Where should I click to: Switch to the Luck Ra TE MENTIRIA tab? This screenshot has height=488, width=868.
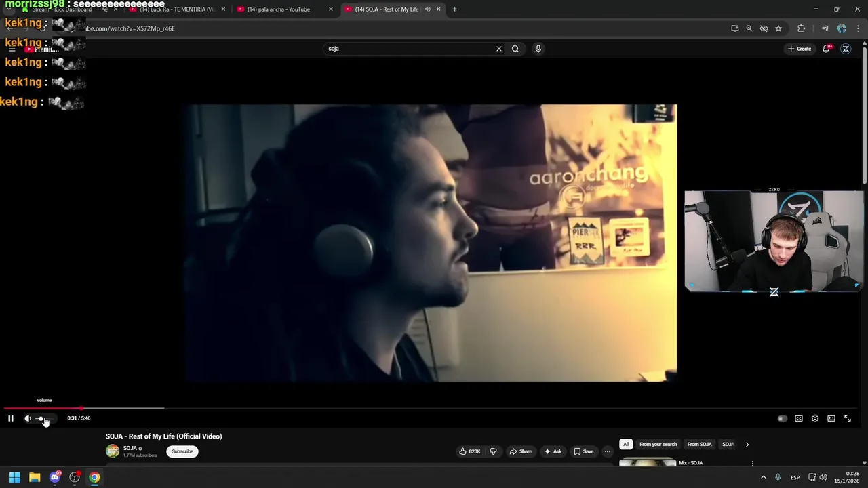[176, 9]
